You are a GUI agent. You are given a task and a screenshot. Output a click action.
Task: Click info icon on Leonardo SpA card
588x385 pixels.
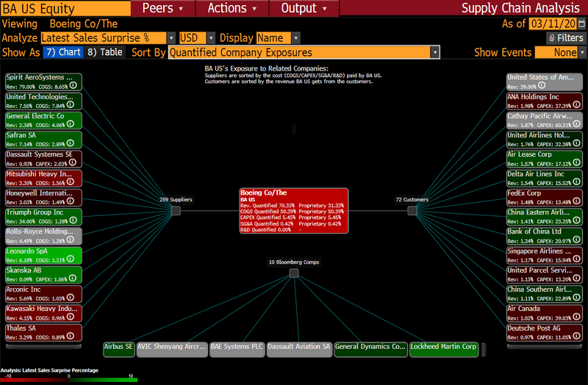point(71,259)
